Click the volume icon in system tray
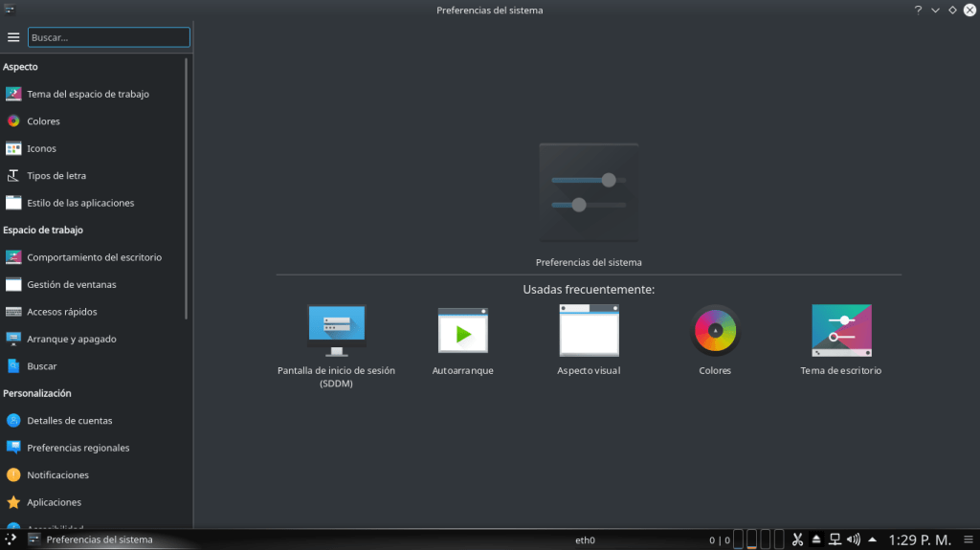 [x=854, y=539]
